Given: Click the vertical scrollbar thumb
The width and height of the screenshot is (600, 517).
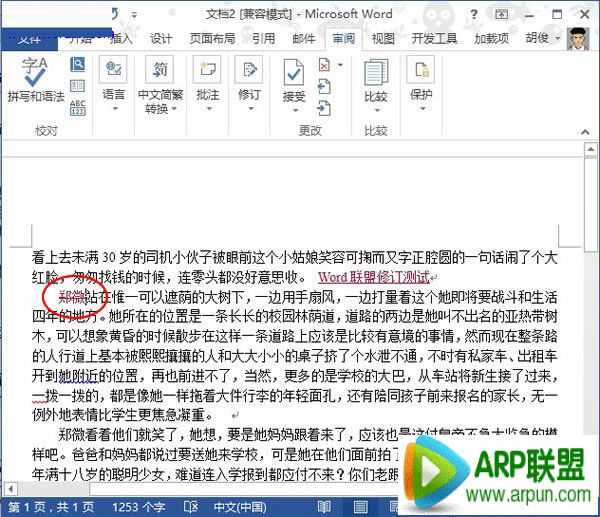Looking at the screenshot, I should [x=591, y=205].
